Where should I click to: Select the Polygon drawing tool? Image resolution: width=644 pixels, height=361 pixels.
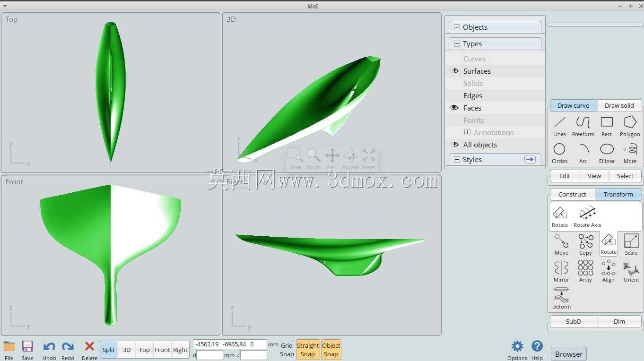(630, 127)
